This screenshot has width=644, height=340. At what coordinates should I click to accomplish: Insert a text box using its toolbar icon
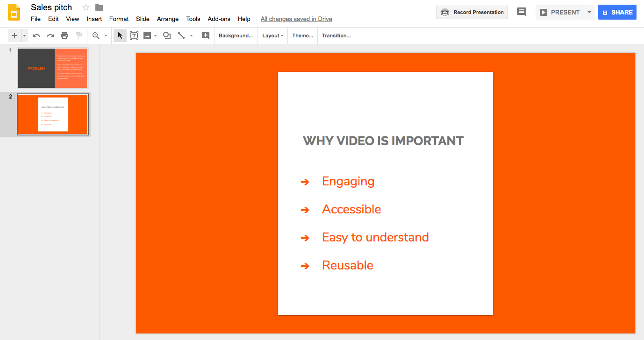134,35
